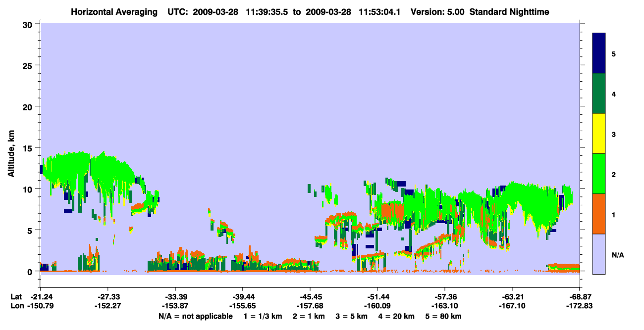Viewport: 644px width, 330px height.
Task: Click the longitude value -150.79
Action: tap(40, 306)
